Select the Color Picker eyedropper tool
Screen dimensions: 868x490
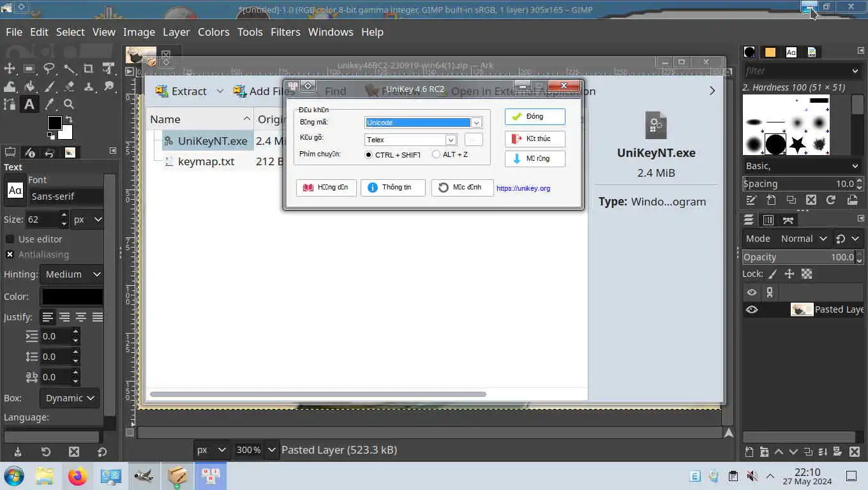[49, 104]
